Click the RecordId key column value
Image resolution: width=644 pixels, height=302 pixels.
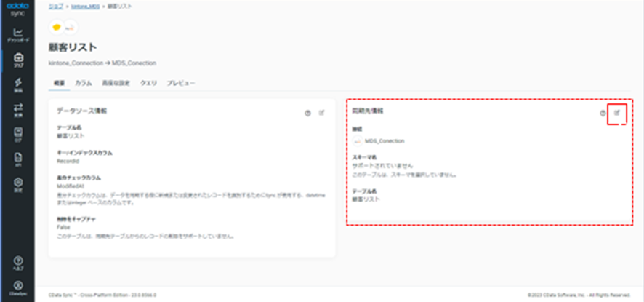coord(68,162)
